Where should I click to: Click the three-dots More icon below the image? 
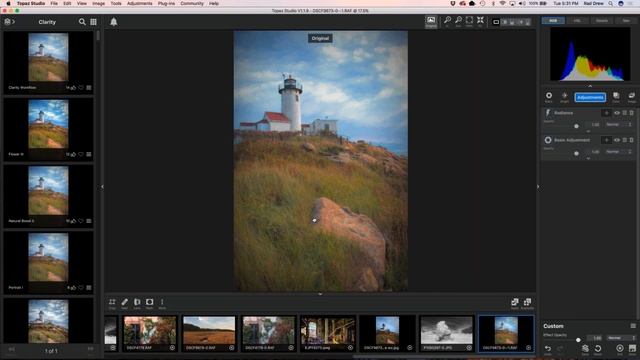162,302
